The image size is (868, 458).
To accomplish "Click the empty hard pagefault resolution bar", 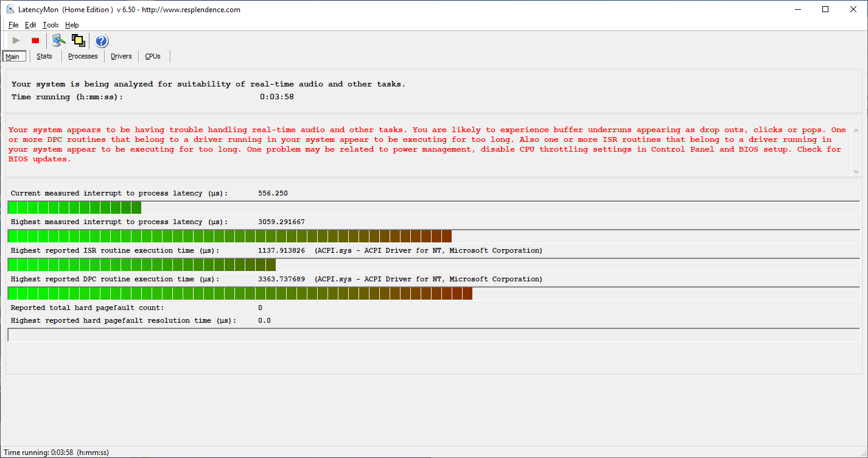I will click(x=434, y=335).
